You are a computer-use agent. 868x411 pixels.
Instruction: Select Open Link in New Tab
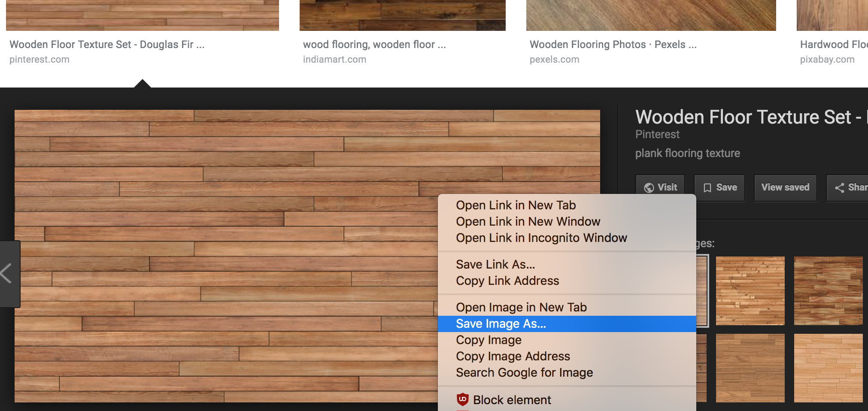(567, 205)
